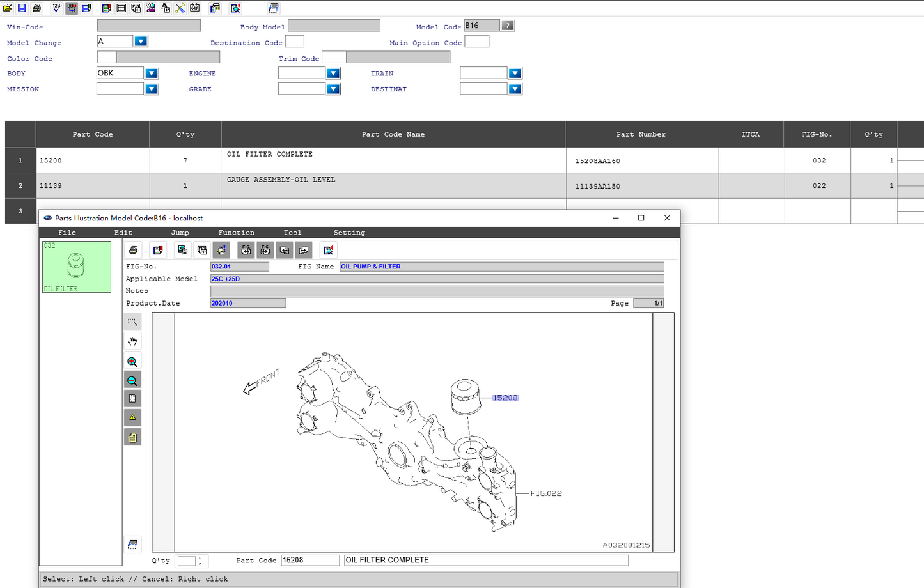The height and width of the screenshot is (588, 924).
Task: Click the zoom in magnifier tool
Action: pos(132,361)
